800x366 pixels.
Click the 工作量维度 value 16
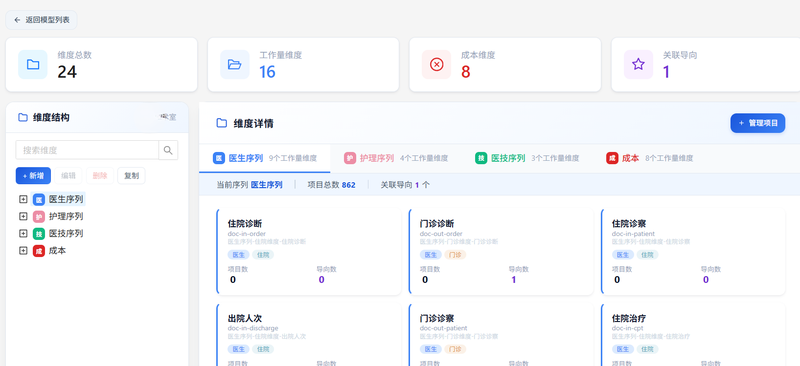pos(267,72)
